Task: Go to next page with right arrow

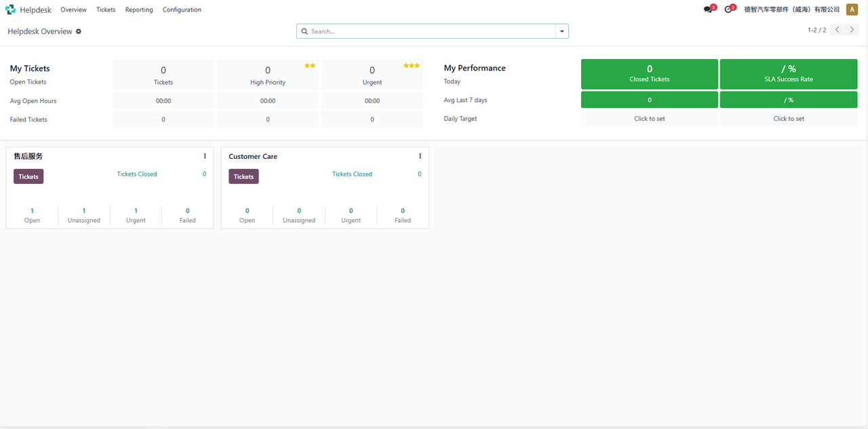Action: [853, 30]
